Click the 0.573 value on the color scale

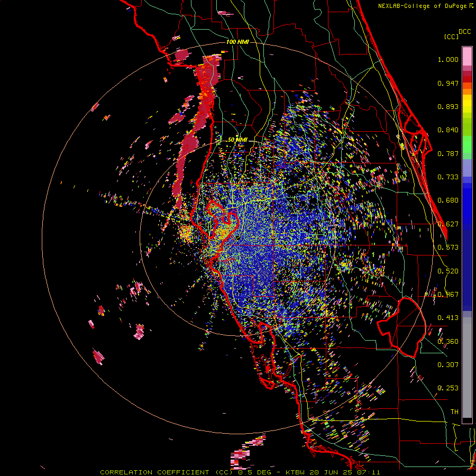point(448,248)
